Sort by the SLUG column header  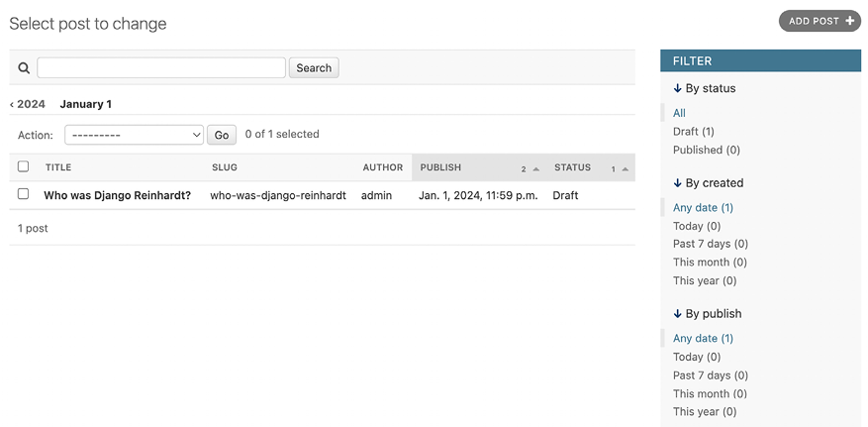pos(225,167)
